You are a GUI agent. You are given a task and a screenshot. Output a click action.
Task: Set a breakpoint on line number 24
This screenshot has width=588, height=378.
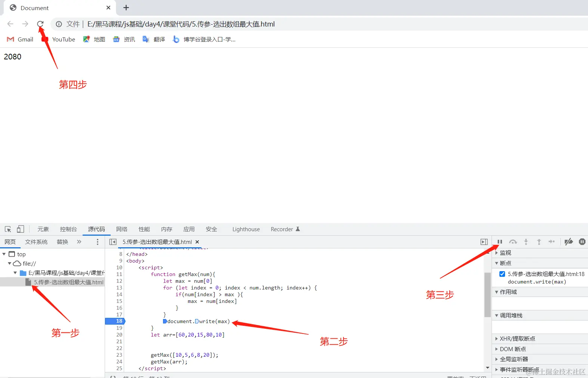click(119, 362)
